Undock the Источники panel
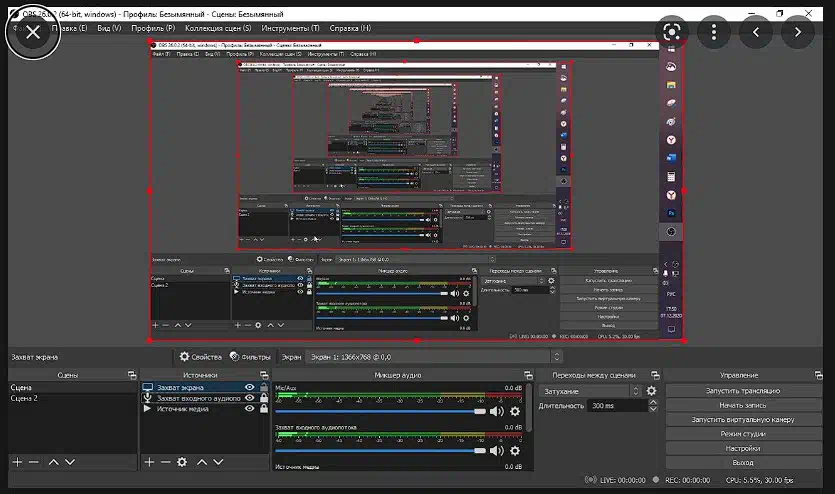This screenshot has width=835, height=494. coord(264,375)
